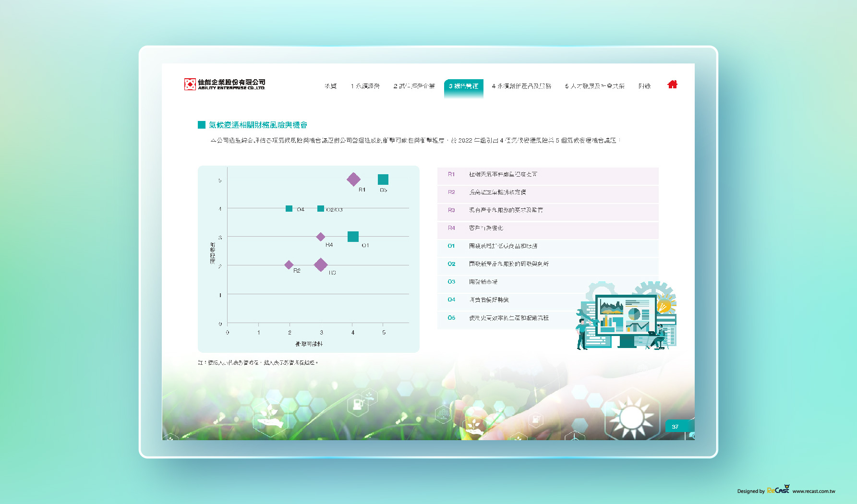This screenshot has height=504, width=857.
Task: Select the O4 square marker on chart
Action: coord(289,208)
